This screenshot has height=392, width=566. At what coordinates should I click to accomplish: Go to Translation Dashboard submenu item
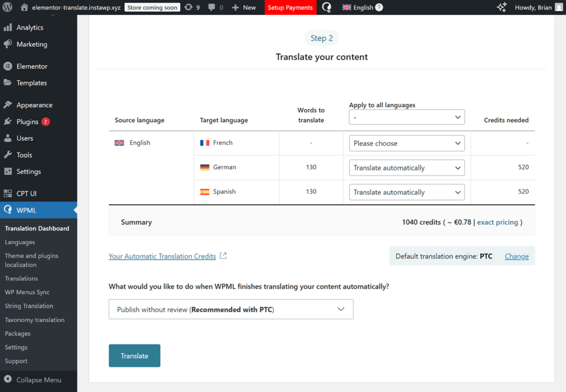point(37,228)
